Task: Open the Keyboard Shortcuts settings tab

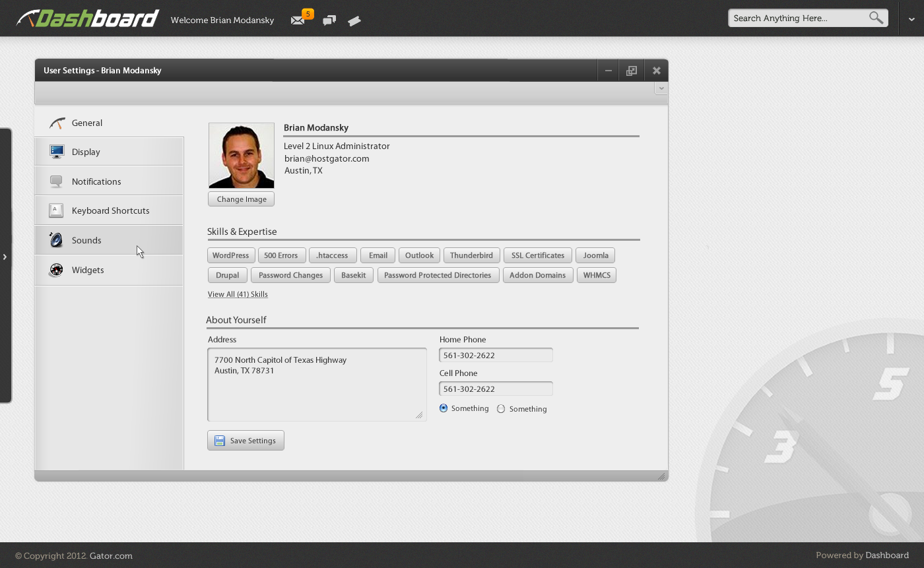Action: 109,210
